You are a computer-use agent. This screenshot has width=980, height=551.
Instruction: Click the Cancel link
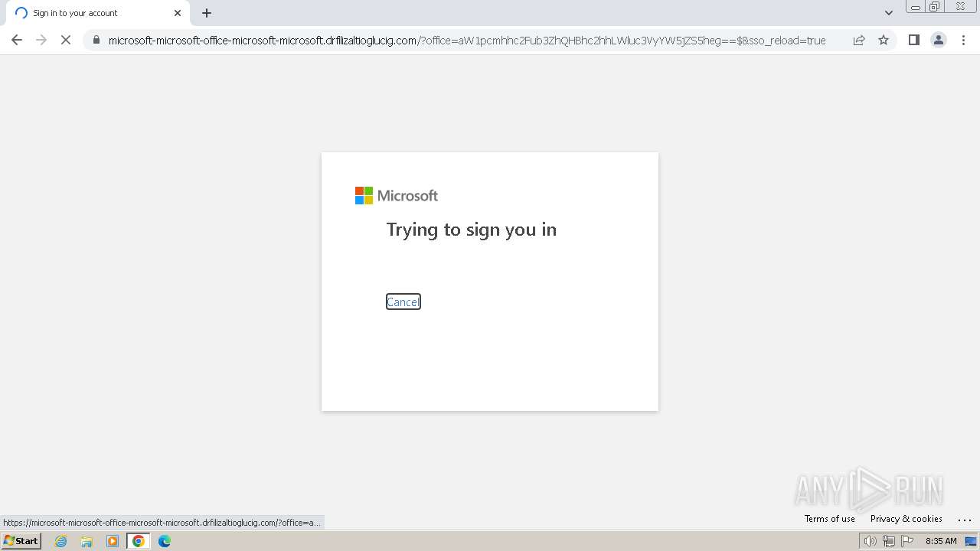[x=403, y=302]
